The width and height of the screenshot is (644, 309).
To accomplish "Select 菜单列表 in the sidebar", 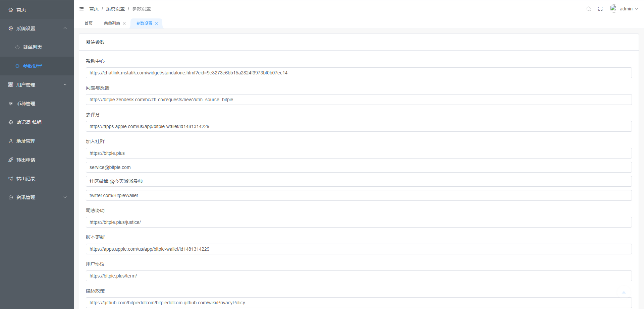I will point(33,47).
